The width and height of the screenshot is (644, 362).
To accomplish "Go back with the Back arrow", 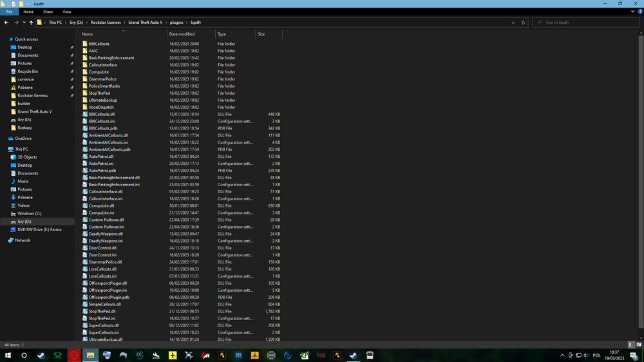I will click(x=6, y=23).
